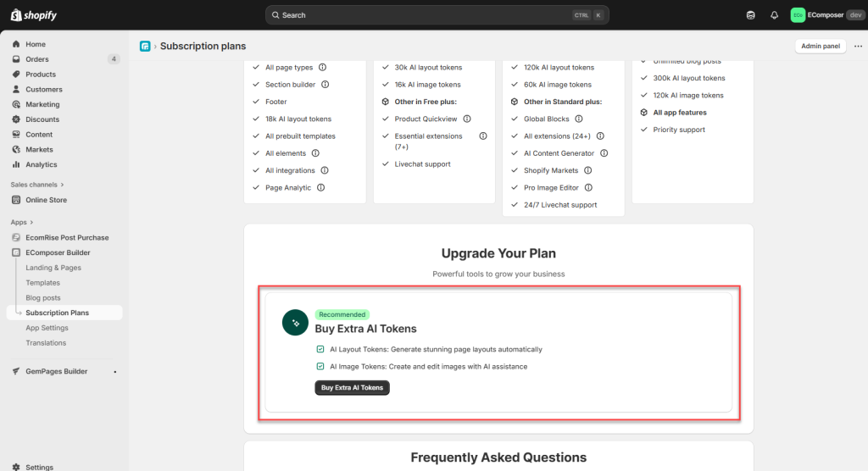This screenshot has width=868, height=471.
Task: Show info for Section builder
Action: click(325, 84)
